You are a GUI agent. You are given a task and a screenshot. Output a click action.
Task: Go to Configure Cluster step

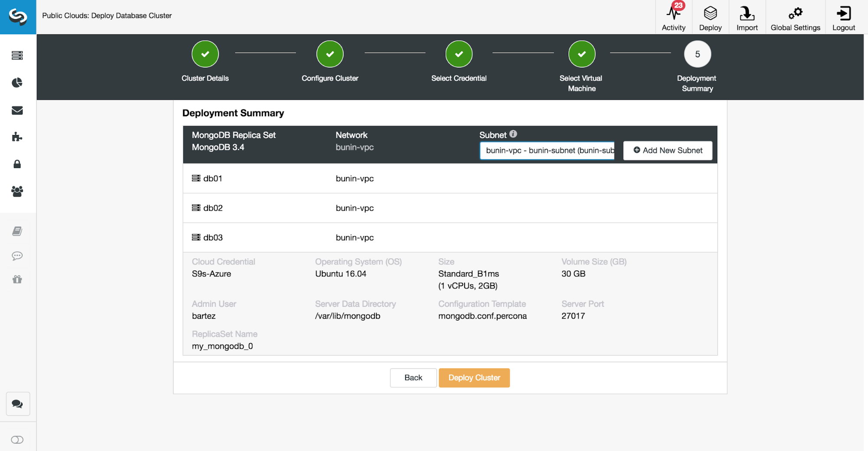pos(330,54)
